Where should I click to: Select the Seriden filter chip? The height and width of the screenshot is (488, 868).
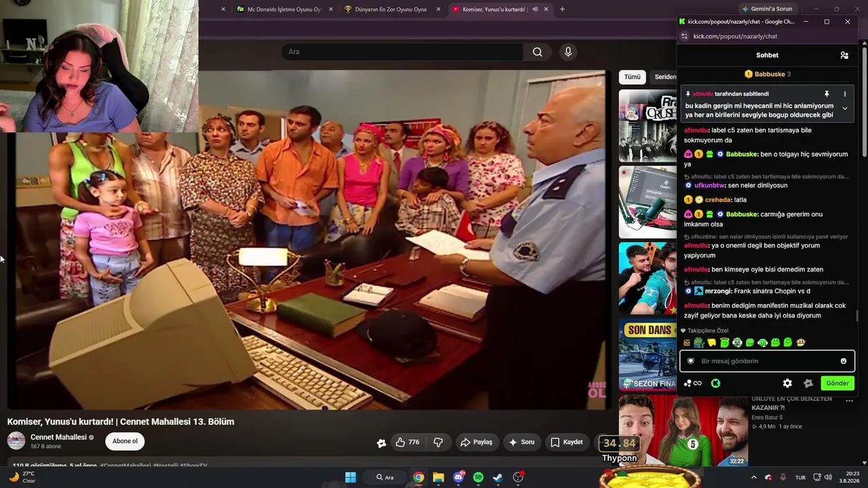click(x=664, y=77)
